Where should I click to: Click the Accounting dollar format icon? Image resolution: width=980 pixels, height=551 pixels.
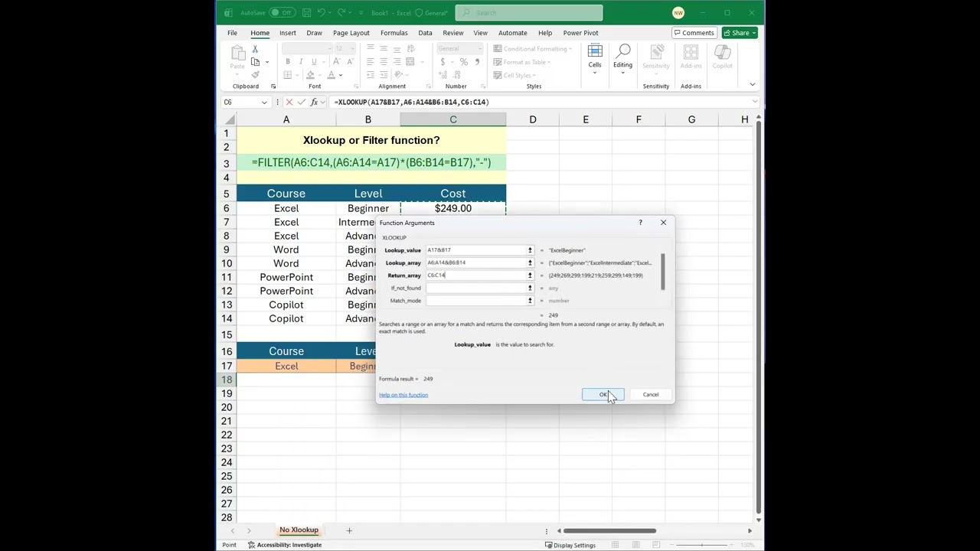pos(442,62)
